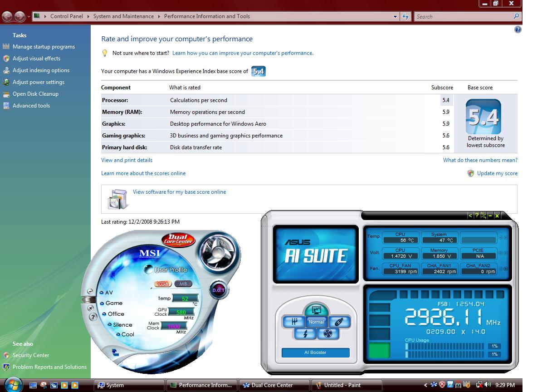
Task: Click AI Suite lightning bolt icon
Action: pos(304,334)
